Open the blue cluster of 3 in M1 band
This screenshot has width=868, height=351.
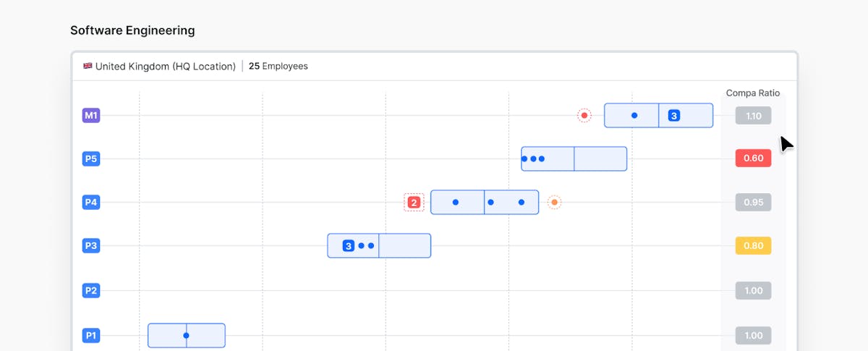(673, 115)
